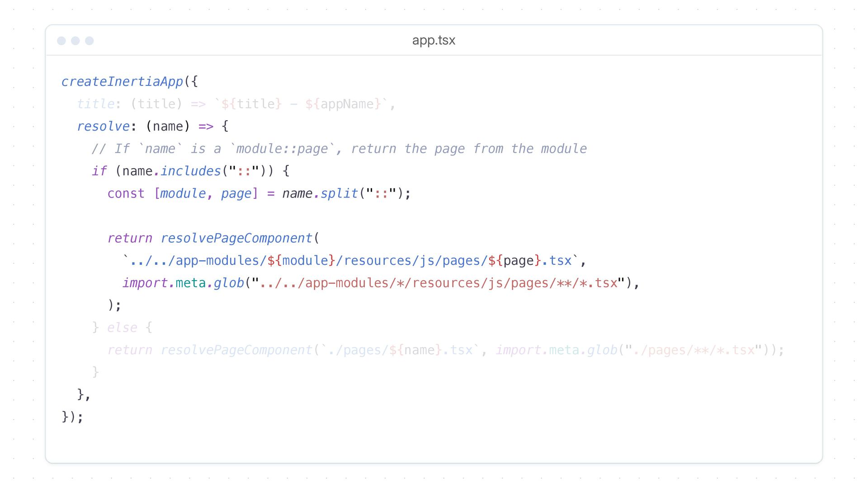Click the closing }); on last line
The width and height of the screenshot is (868, 488).
(72, 417)
